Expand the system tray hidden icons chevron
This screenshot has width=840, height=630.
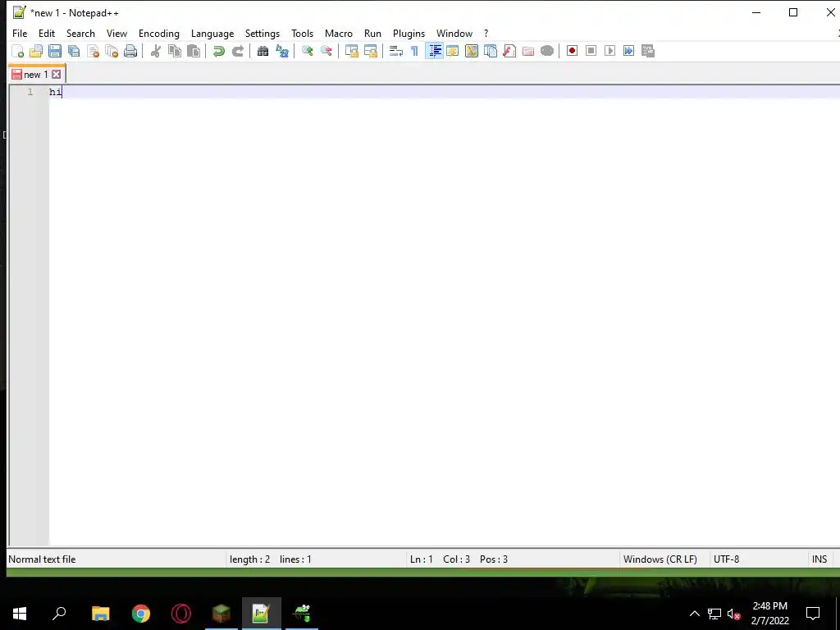coord(694,614)
